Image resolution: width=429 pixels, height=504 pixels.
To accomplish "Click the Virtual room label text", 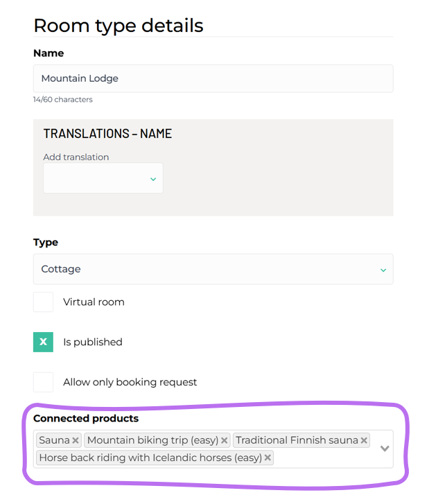I will [94, 302].
